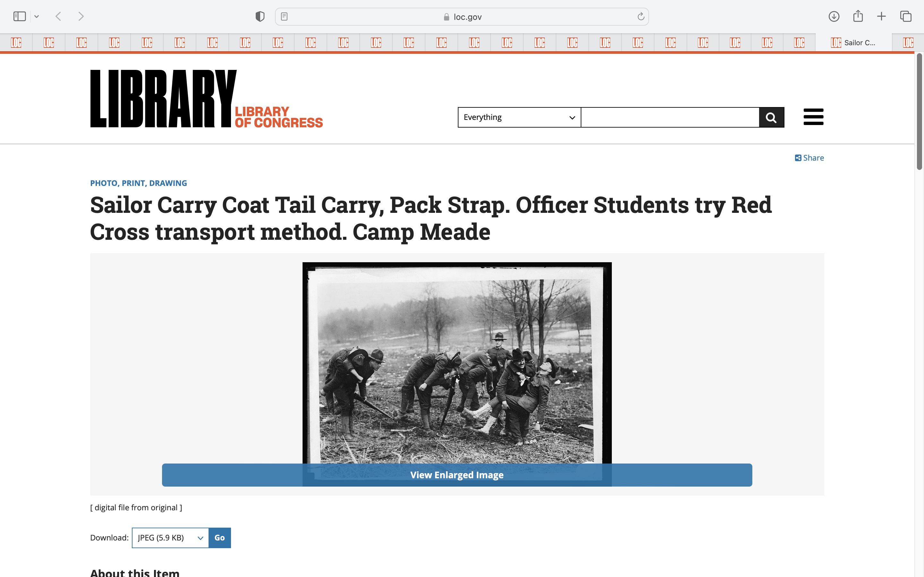Click the magnifying glass search button
Viewport: 924px width, 577px height.
click(x=771, y=117)
